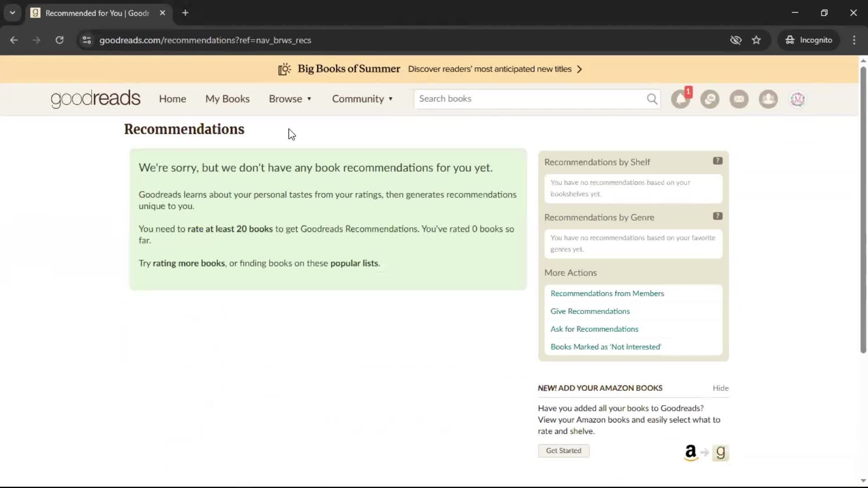Image resolution: width=868 pixels, height=488 pixels.
Task: Open the friends icon in header
Action: pyautogui.click(x=768, y=99)
